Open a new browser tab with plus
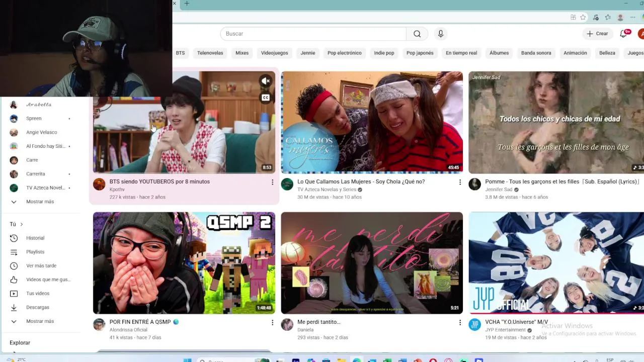 coord(187,4)
